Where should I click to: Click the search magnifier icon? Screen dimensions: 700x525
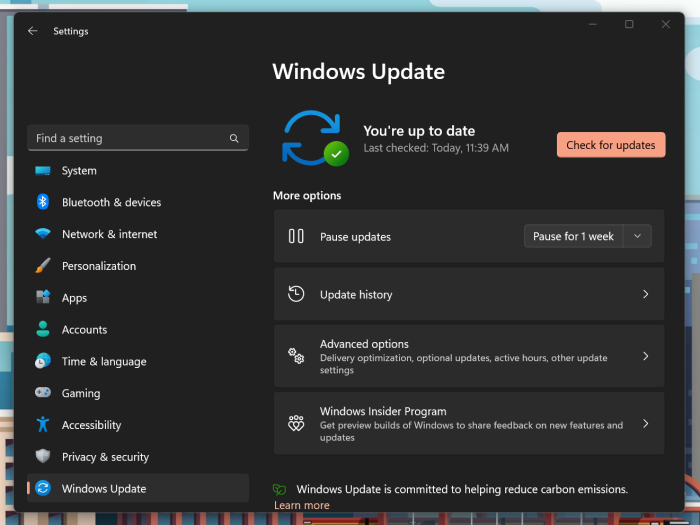coord(234,138)
